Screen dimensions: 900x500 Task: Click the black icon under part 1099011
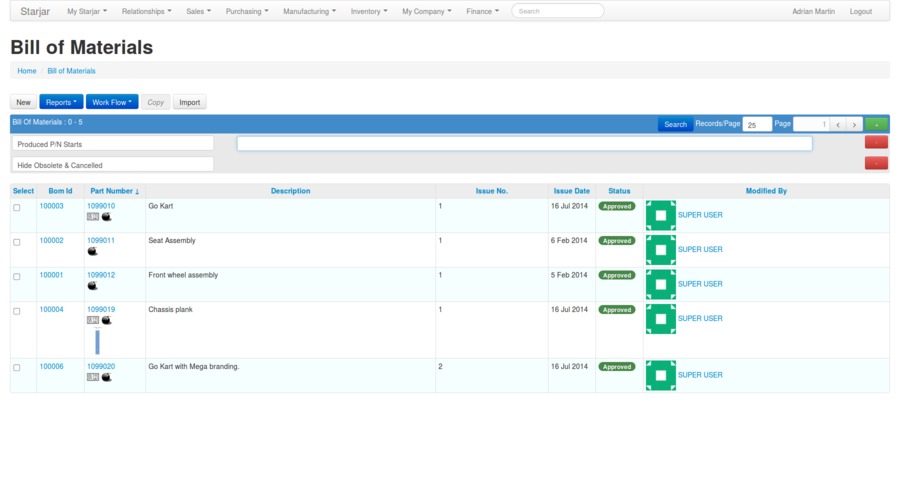[x=92, y=252]
